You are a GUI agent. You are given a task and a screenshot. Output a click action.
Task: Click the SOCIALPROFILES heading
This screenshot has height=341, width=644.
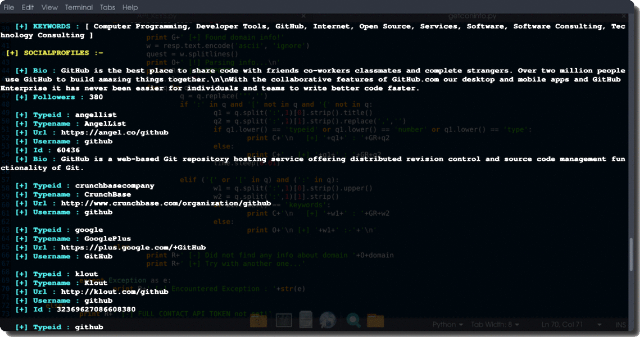(56, 52)
